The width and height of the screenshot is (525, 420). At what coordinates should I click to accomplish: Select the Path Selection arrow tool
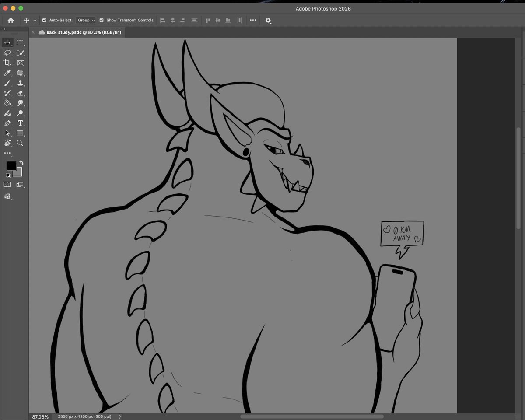[x=7, y=133]
